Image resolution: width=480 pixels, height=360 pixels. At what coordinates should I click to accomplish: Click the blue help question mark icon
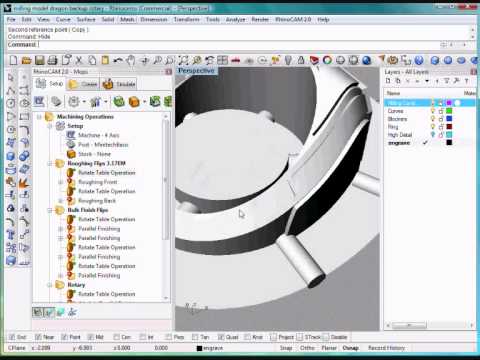coord(419,60)
